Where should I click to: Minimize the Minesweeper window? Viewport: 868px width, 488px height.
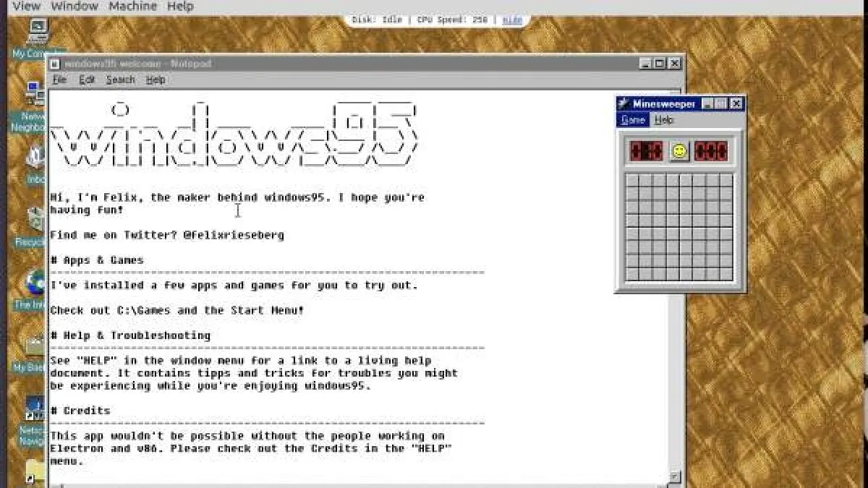tap(708, 104)
